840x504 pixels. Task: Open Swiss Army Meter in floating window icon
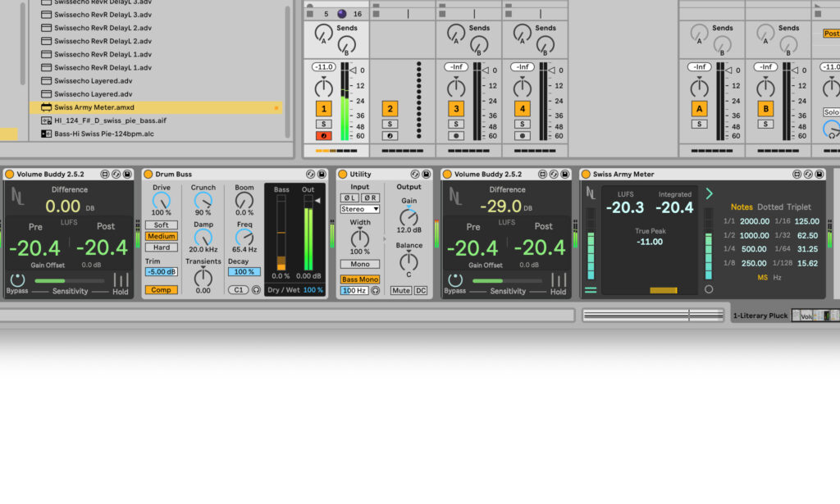coord(797,175)
